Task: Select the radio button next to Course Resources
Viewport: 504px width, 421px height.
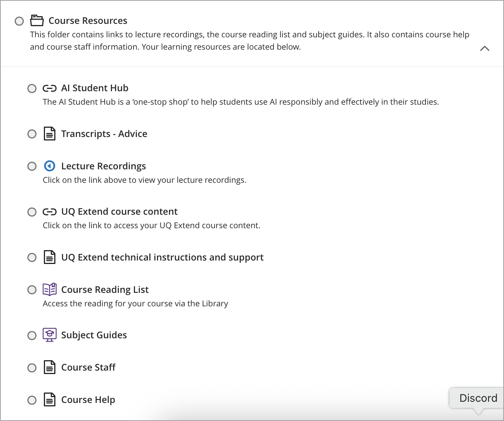Action: point(19,21)
